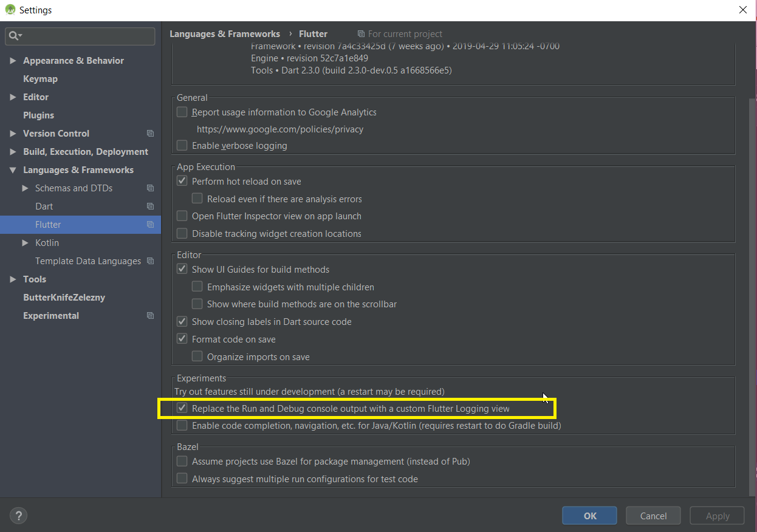Collapse Languages & Frameworks section arrow
The width and height of the screenshot is (757, 532).
13,170
